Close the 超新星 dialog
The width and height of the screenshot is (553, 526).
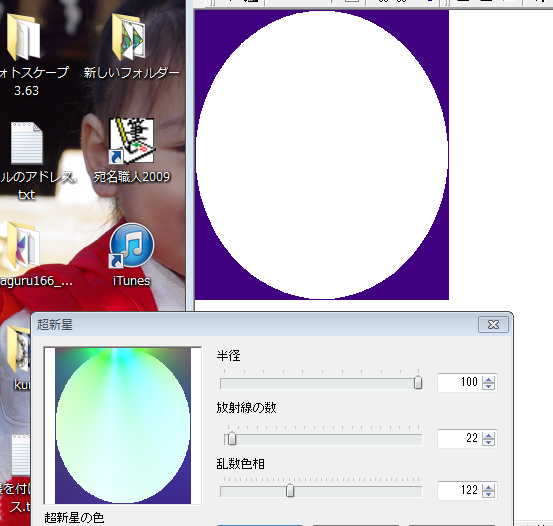(x=493, y=324)
